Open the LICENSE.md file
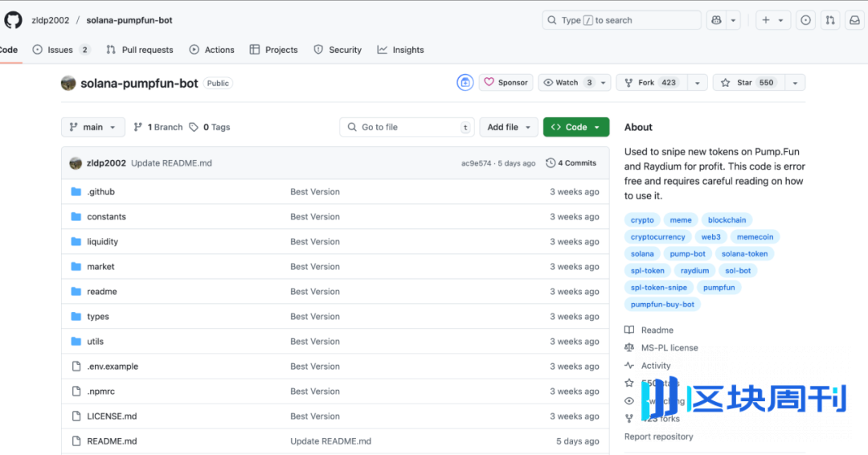Viewport: 868px width, 455px height. 112,416
